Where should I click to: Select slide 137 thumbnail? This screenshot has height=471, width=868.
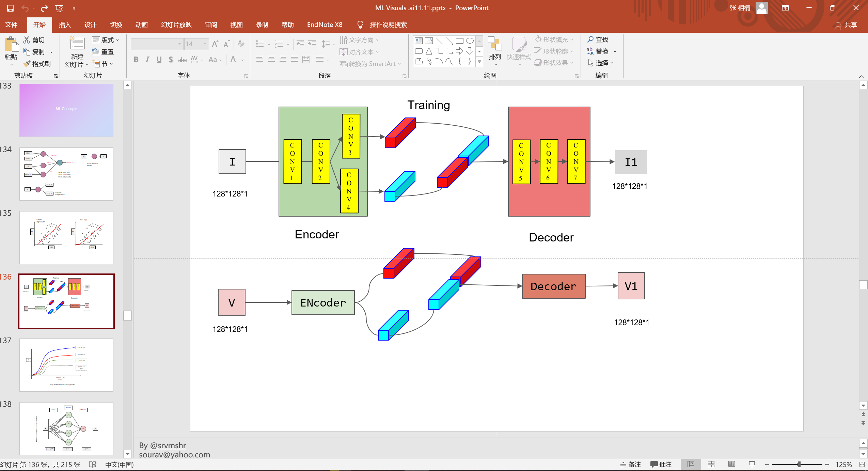(66, 365)
